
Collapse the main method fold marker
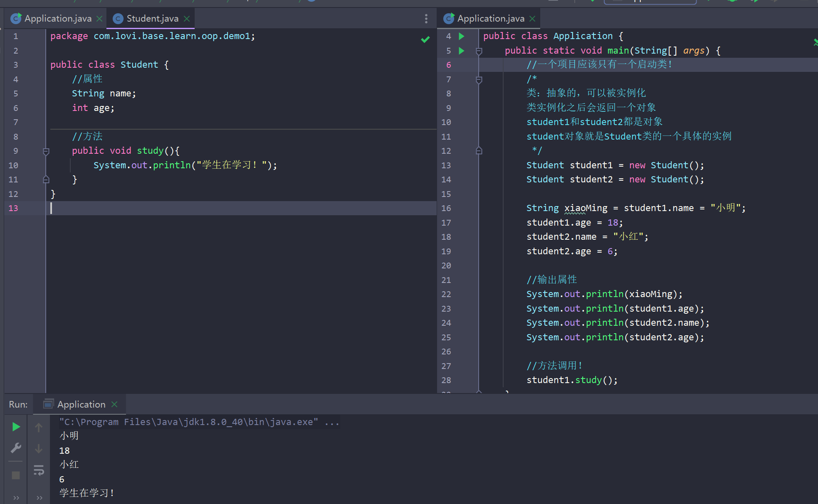point(479,51)
